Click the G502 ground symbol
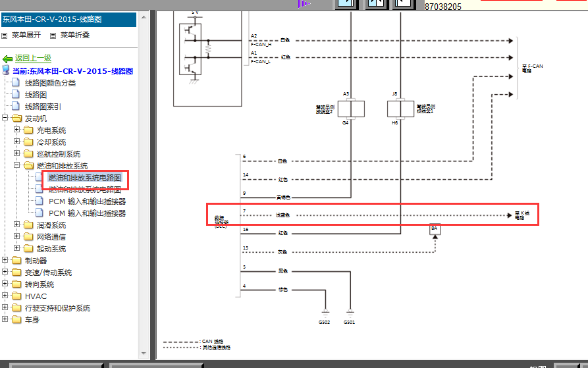This screenshot has width=588, height=368. point(325,313)
